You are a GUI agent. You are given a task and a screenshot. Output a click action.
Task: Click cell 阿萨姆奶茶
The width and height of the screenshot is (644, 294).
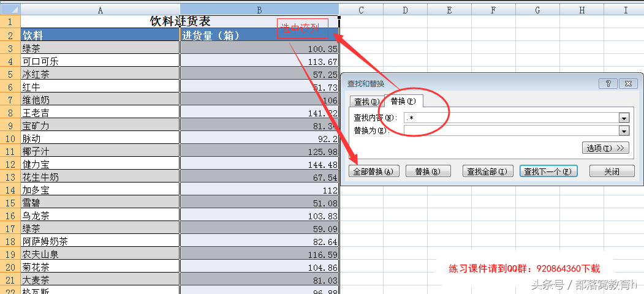[100, 241]
